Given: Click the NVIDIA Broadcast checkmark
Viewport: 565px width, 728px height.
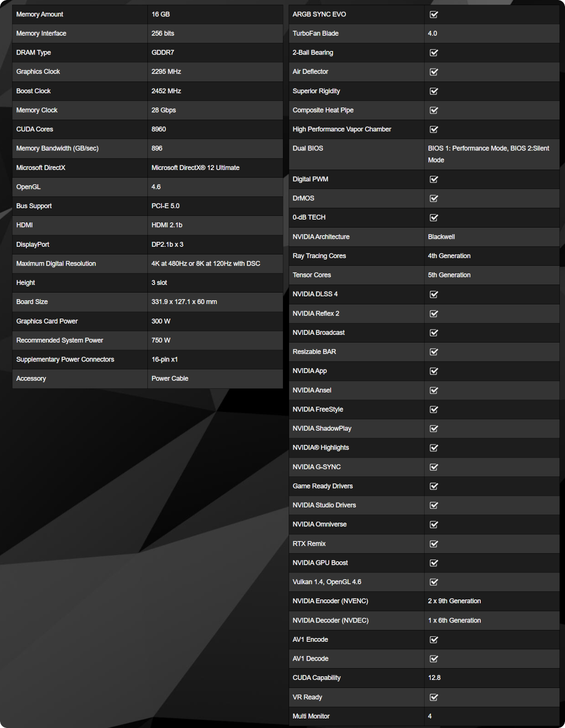Looking at the screenshot, I should (434, 333).
